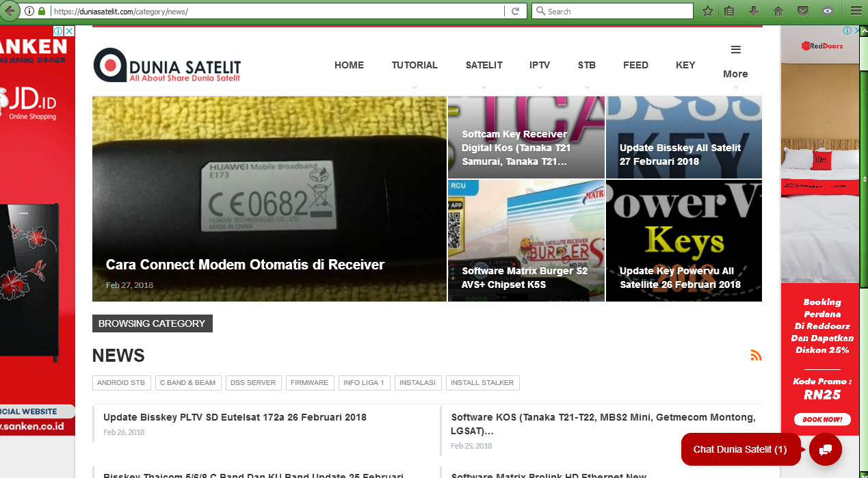This screenshot has width=868, height=478.
Task: Open the Cara Connect Modem Otomatis article
Action: tap(245, 265)
